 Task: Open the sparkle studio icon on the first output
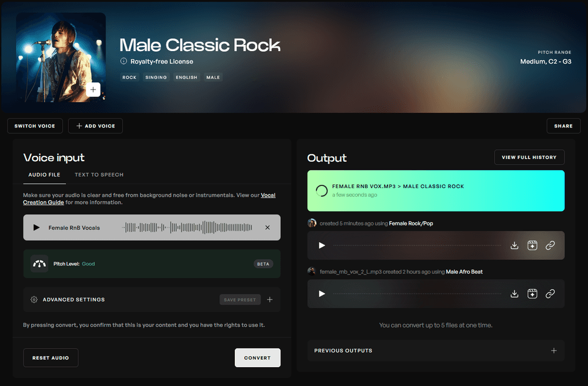532,245
